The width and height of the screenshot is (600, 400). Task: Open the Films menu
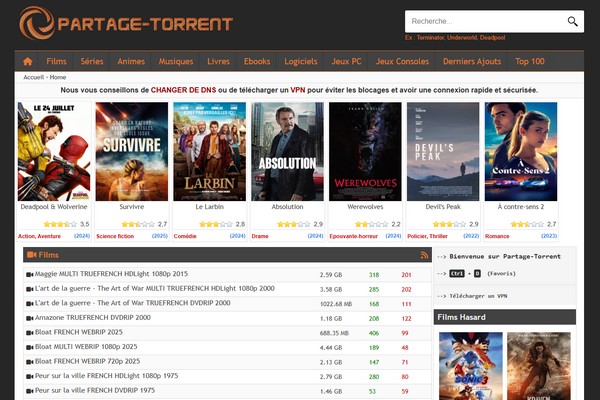coord(56,61)
